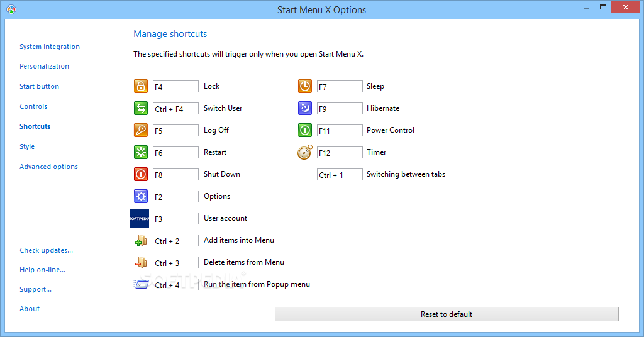Open Advanced options section

click(49, 167)
